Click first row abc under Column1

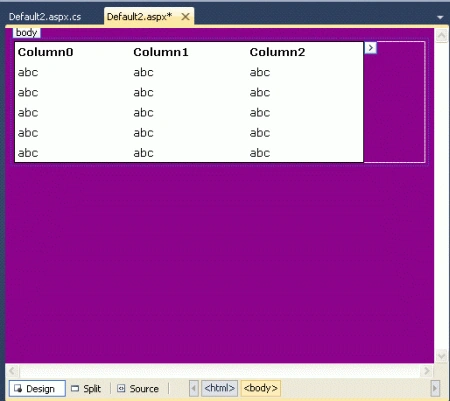(x=144, y=72)
